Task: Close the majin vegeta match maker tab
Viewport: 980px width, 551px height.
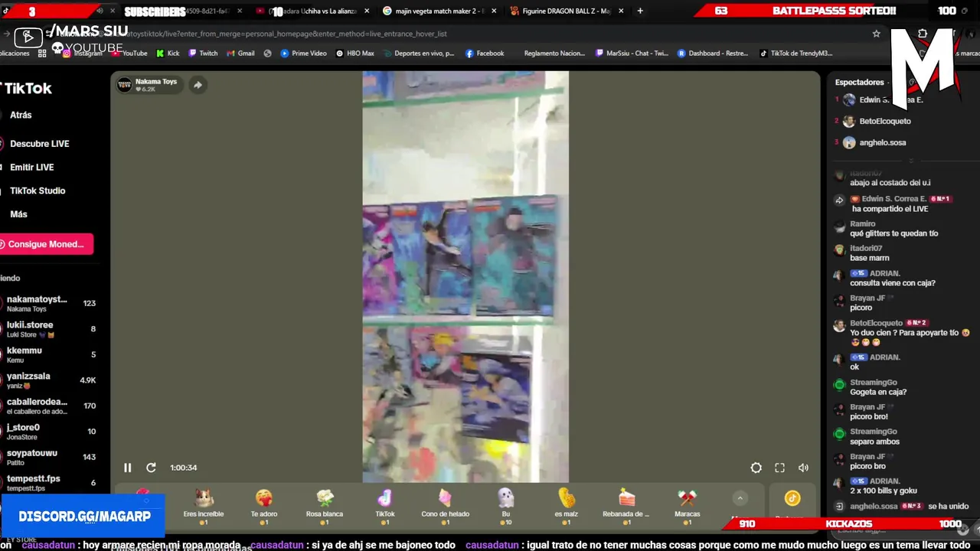Action: coord(493,11)
